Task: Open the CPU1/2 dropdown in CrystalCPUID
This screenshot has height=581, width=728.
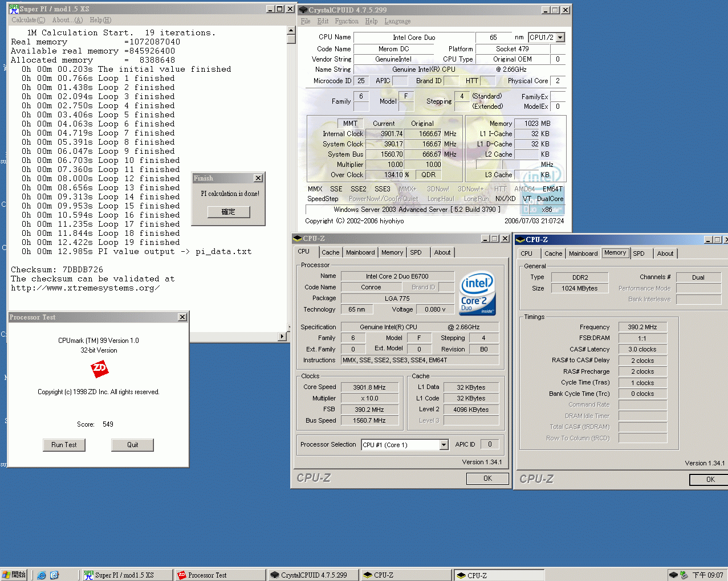Action: tap(560, 38)
